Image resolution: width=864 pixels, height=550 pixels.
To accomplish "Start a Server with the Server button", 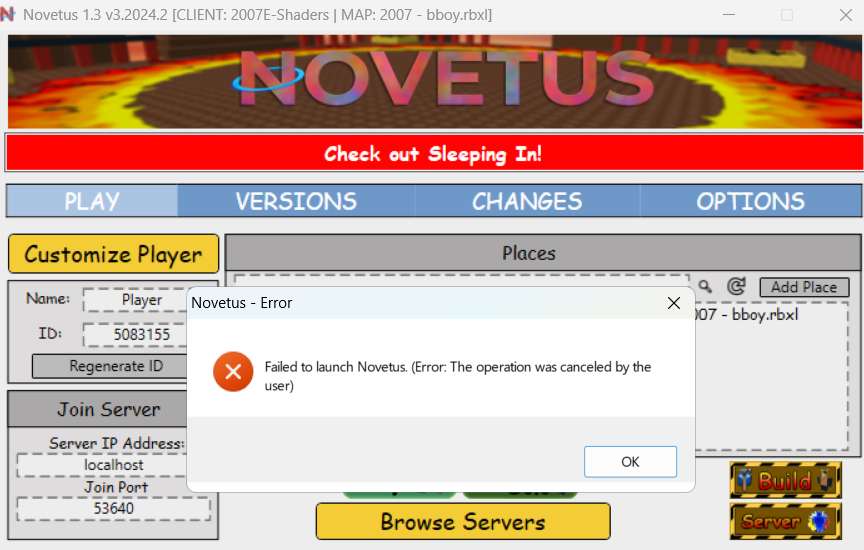I will point(786,521).
